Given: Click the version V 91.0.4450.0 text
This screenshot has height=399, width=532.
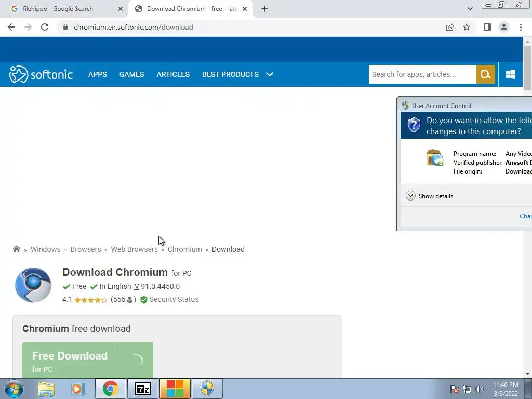Looking at the screenshot, I should (x=157, y=286).
